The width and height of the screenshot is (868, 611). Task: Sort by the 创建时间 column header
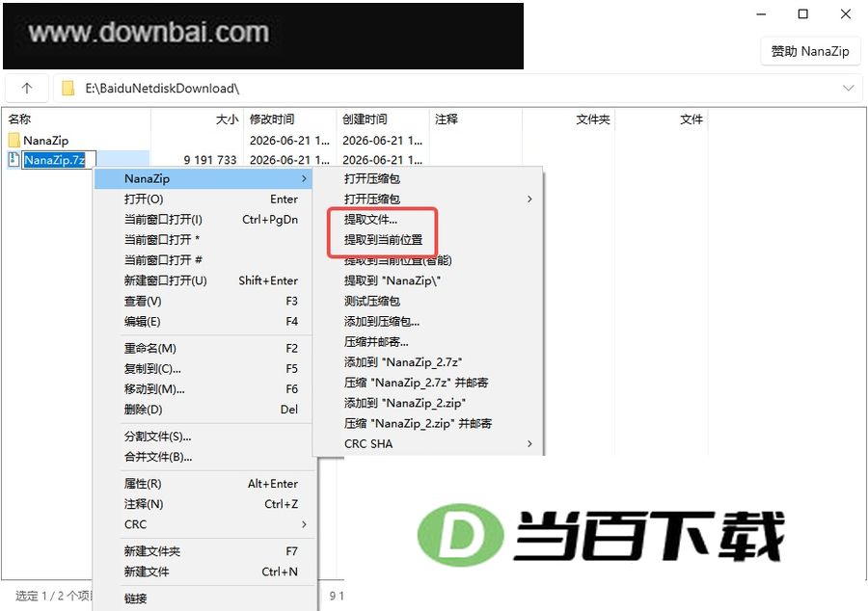(x=383, y=119)
